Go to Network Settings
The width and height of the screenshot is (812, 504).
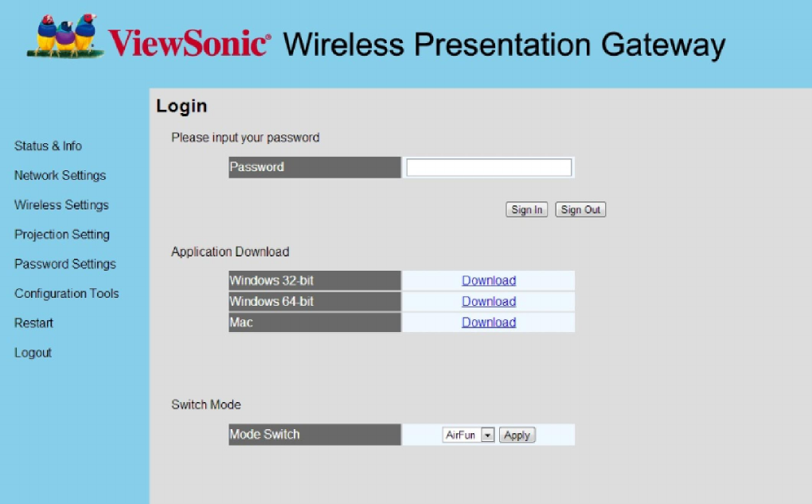tap(60, 176)
